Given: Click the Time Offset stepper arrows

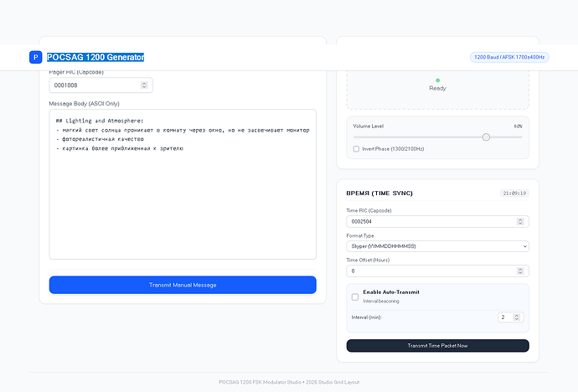Looking at the screenshot, I should click(520, 271).
